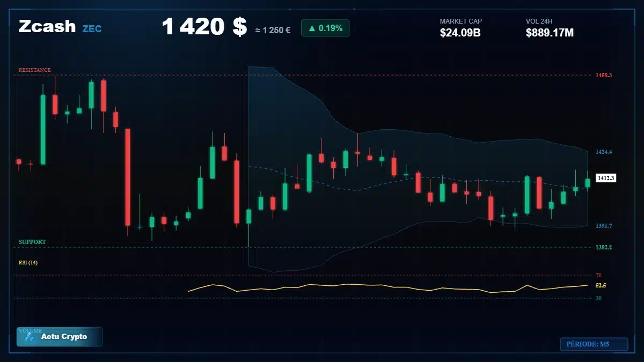Click the Zcash title
This screenshot has width=644, height=362.
coord(47,26)
